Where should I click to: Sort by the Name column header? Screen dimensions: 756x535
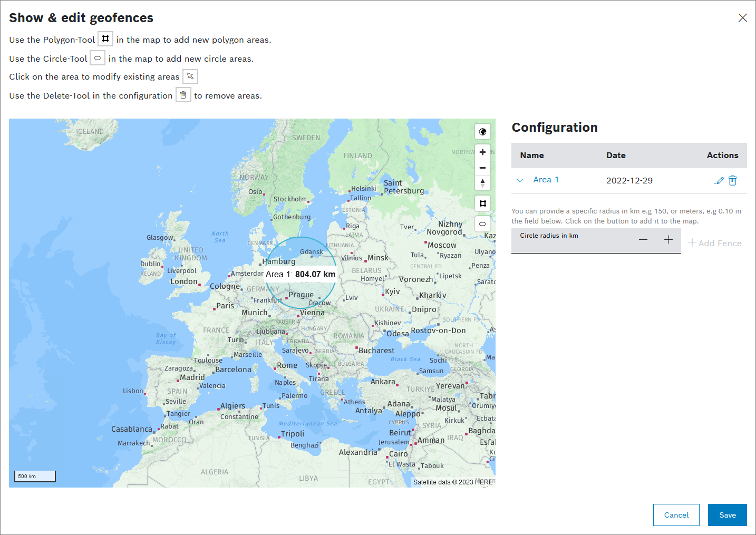532,155
